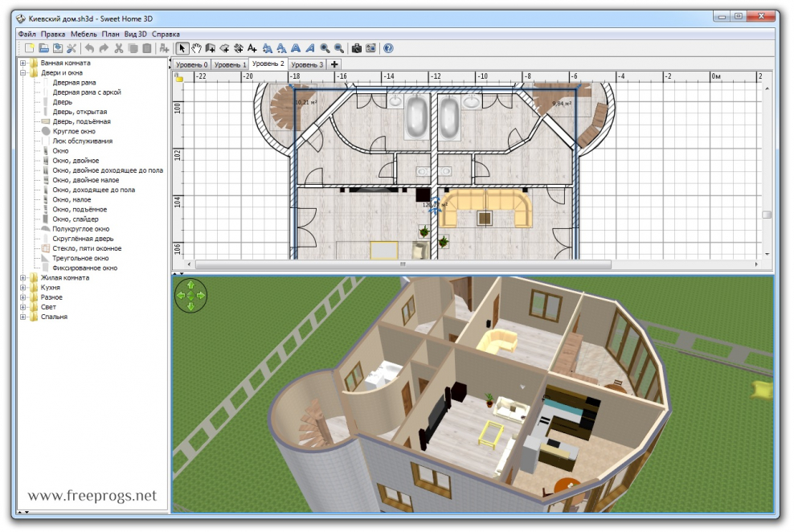This screenshot has width=794, height=532.
Task: Select the Create rooms tool
Action: point(226,48)
